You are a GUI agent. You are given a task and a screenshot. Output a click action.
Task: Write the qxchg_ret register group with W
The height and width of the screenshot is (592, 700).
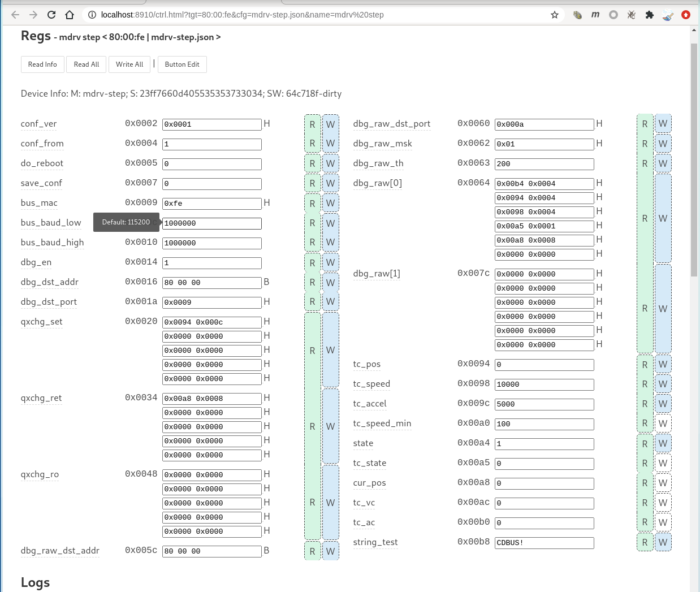pyautogui.click(x=331, y=426)
